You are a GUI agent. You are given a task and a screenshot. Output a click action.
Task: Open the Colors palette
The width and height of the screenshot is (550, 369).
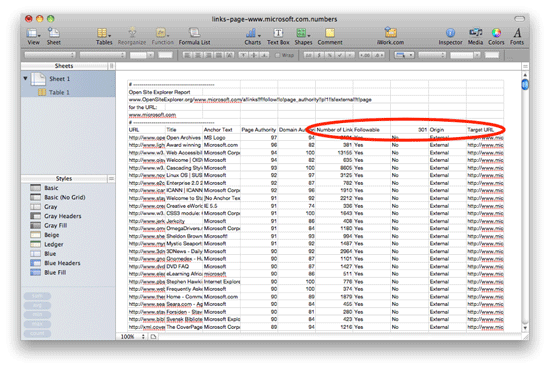click(496, 36)
